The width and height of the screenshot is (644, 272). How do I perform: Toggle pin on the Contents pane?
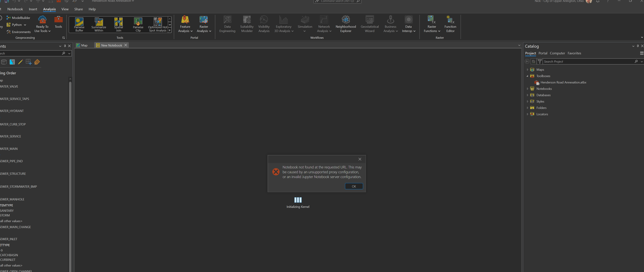[x=65, y=46]
